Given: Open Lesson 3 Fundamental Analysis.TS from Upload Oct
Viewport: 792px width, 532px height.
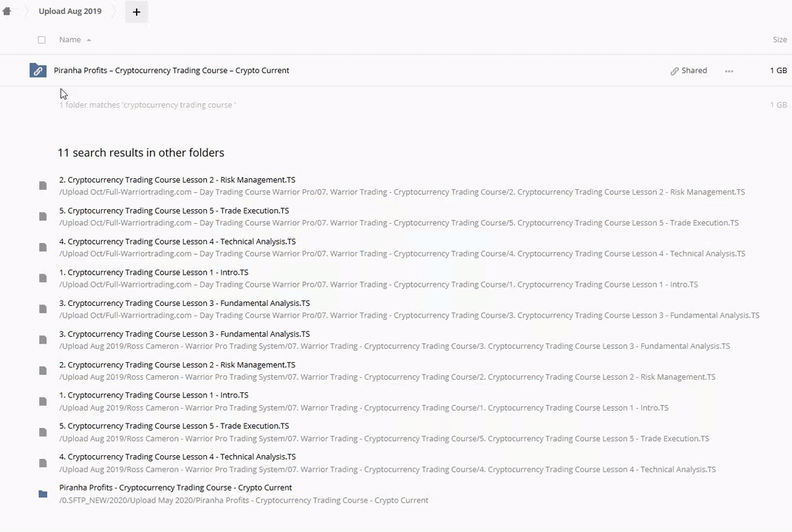Looking at the screenshot, I should click(x=184, y=303).
